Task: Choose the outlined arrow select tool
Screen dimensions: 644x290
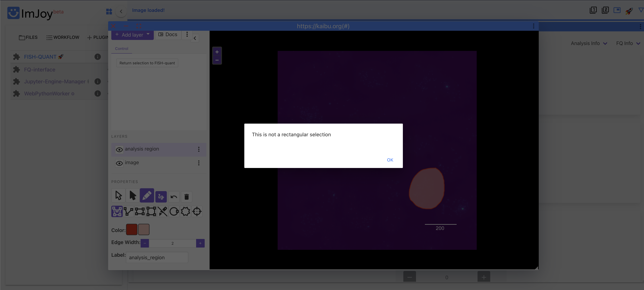Action: coord(118,196)
